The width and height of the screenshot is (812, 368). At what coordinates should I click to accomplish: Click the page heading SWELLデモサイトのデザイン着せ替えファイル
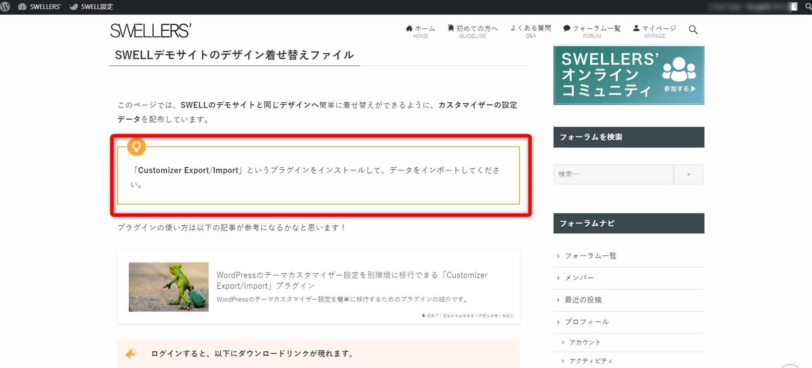coord(234,55)
